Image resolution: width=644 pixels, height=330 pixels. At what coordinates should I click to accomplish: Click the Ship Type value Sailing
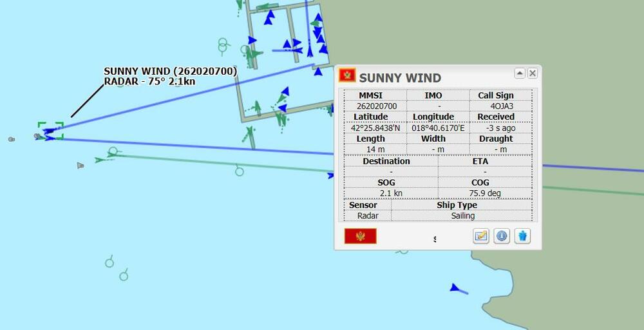pyautogui.click(x=462, y=216)
